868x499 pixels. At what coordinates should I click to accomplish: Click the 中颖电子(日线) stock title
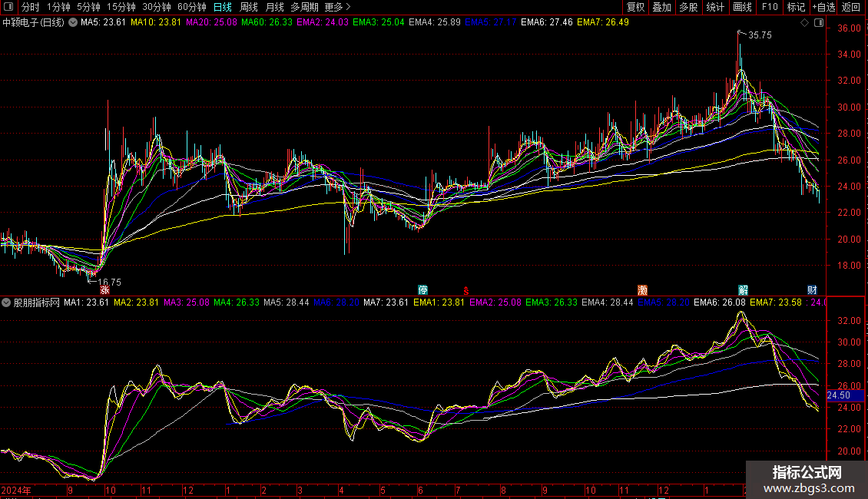click(x=33, y=23)
